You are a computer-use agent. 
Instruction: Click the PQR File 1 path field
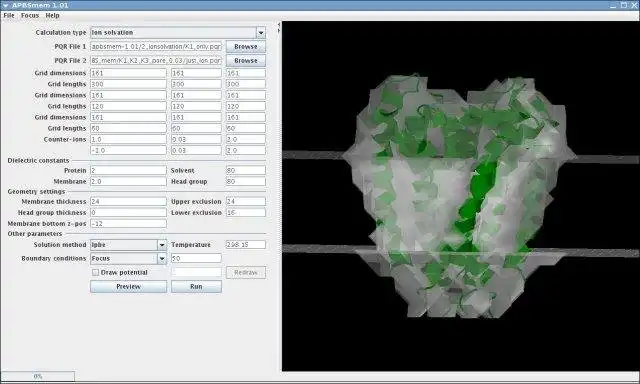[156, 47]
